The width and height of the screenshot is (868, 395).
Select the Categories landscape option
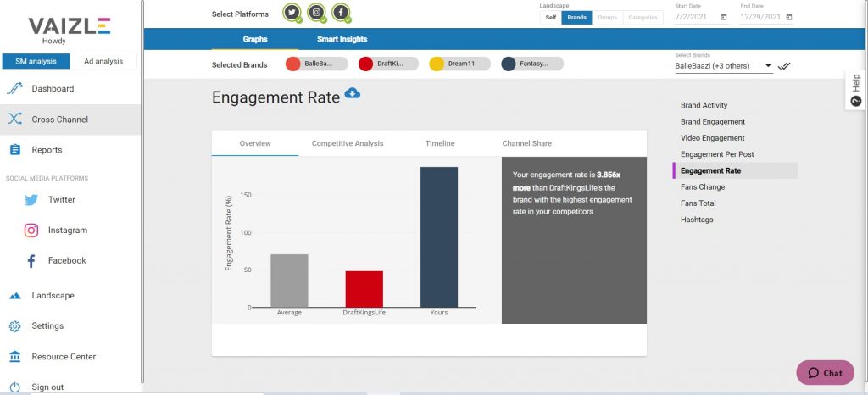coord(643,18)
